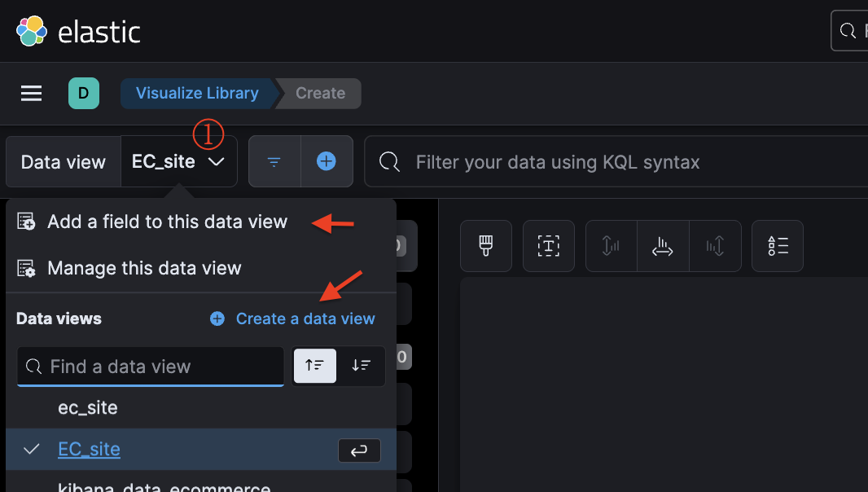Focus the Find a data view search box
868x492 pixels.
coord(151,367)
